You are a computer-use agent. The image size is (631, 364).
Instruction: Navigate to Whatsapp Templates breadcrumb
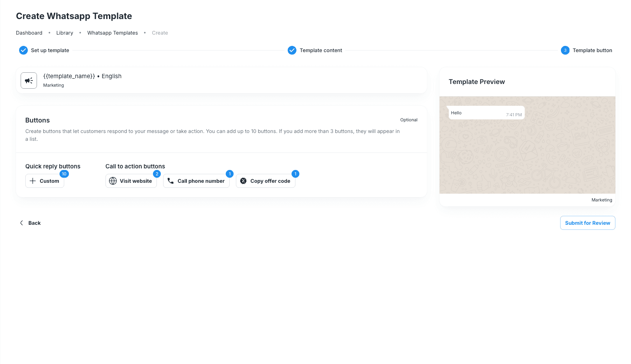112,33
